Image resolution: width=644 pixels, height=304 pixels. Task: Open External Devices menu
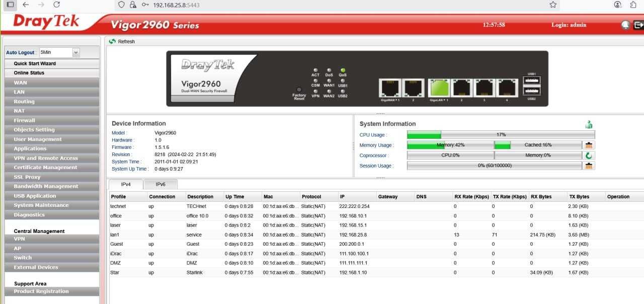[x=52, y=267]
